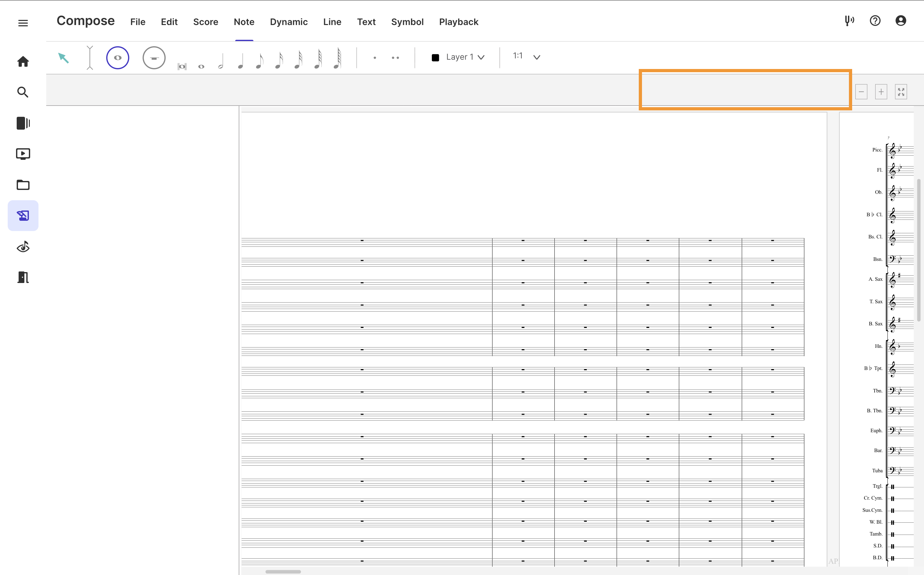Toggle single augmentation dot
This screenshot has width=924, height=575.
(375, 58)
